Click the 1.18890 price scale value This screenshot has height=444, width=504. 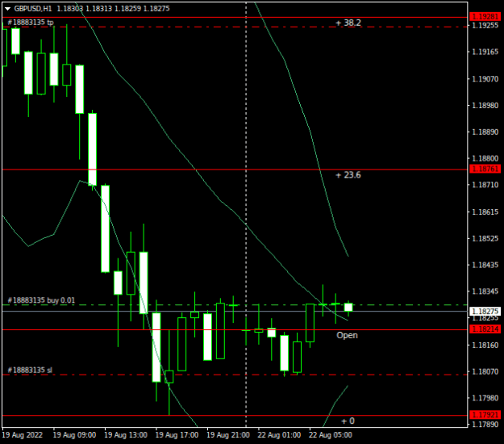485,132
